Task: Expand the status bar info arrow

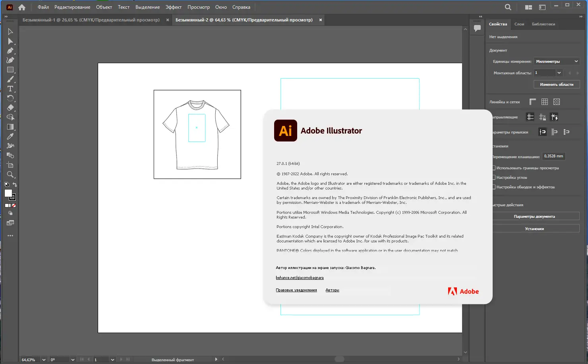Action: pyautogui.click(x=216, y=359)
